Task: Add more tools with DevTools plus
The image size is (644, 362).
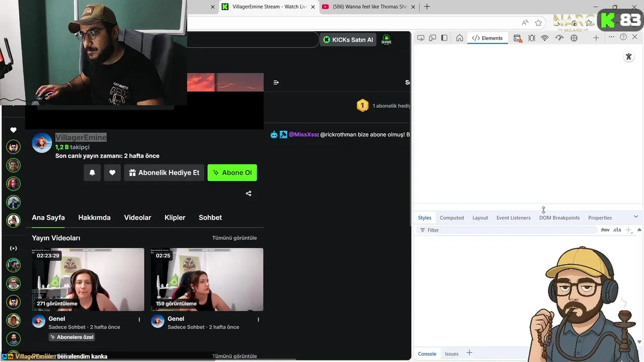Action: [596, 38]
